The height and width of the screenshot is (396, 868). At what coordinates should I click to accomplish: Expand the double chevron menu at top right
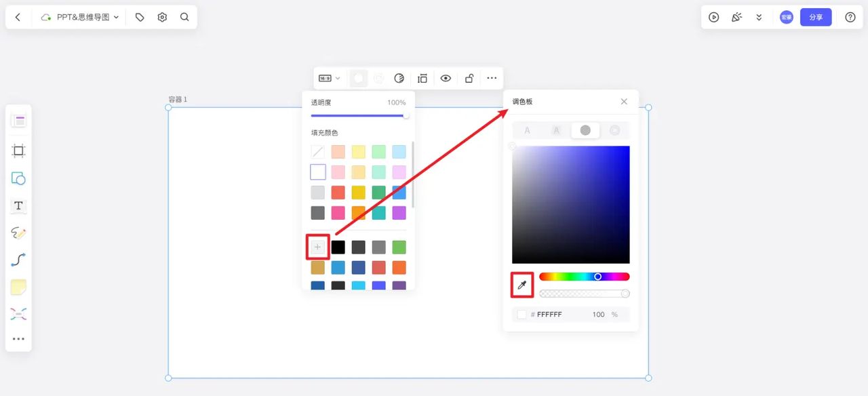click(759, 17)
